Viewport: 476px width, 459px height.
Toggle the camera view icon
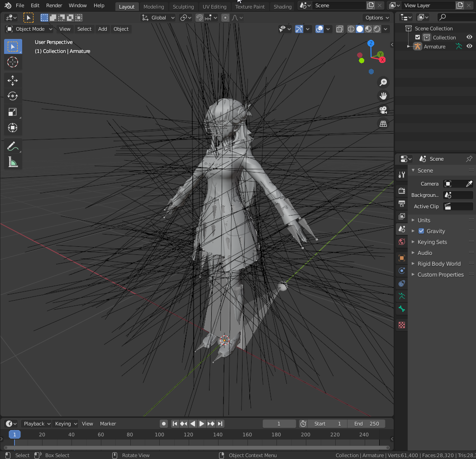pos(383,110)
